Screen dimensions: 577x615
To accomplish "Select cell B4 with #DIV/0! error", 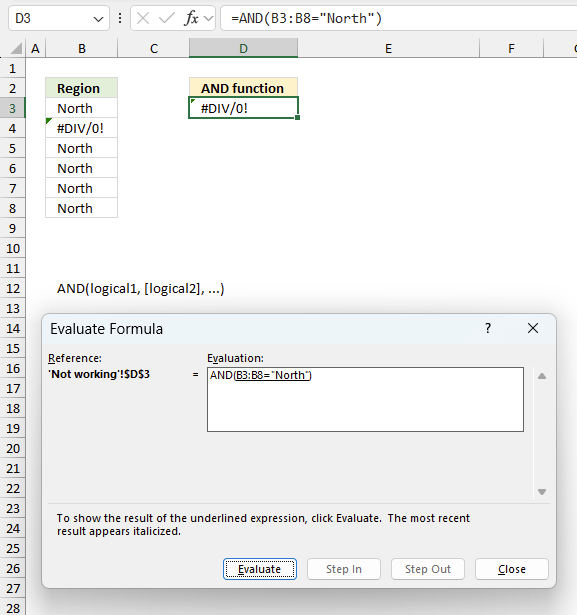I will click(81, 128).
